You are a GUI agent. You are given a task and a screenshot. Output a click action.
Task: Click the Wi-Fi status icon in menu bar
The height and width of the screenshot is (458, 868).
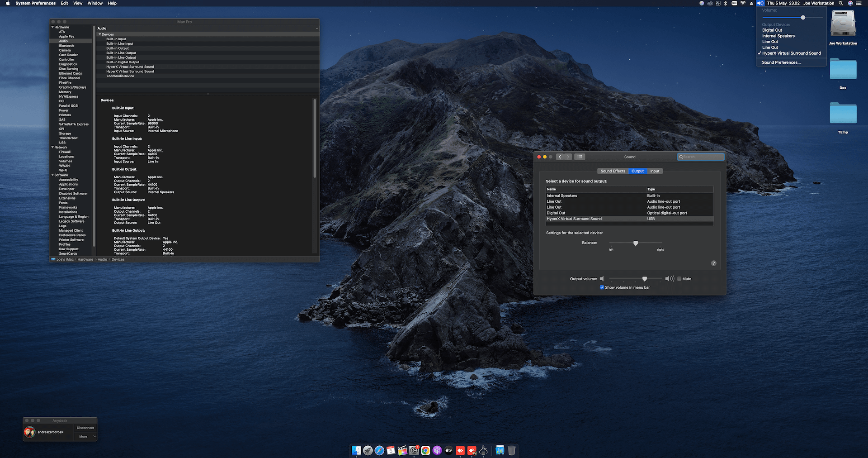[743, 3]
